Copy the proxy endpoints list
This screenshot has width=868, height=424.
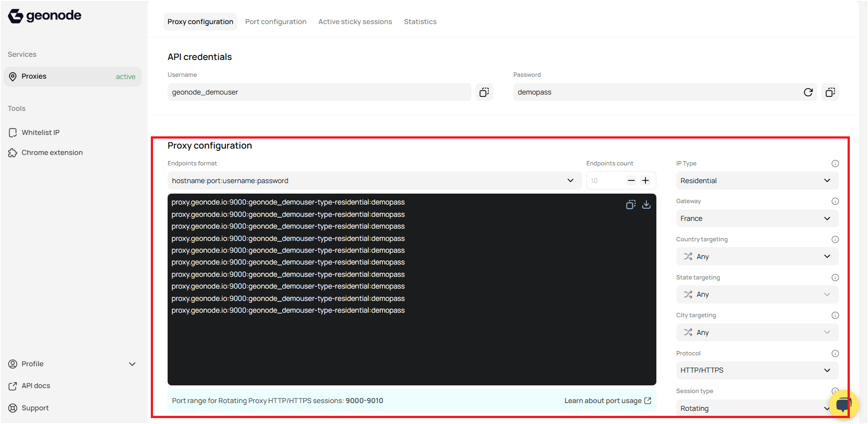pos(630,205)
